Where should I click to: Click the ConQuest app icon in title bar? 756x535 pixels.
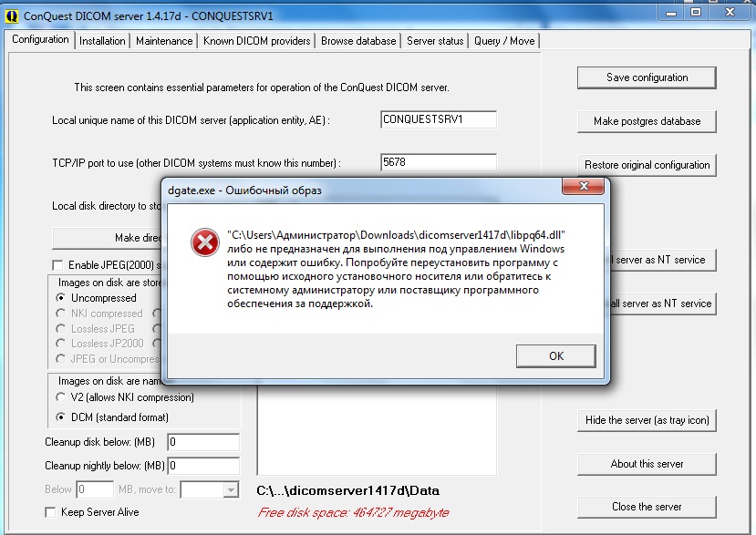tap(12, 15)
